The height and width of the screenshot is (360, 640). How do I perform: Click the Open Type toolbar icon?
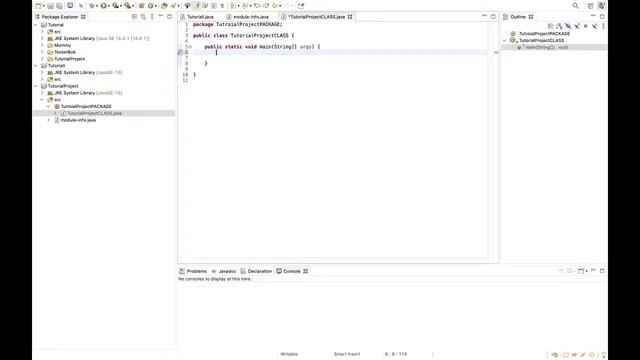(164, 6)
